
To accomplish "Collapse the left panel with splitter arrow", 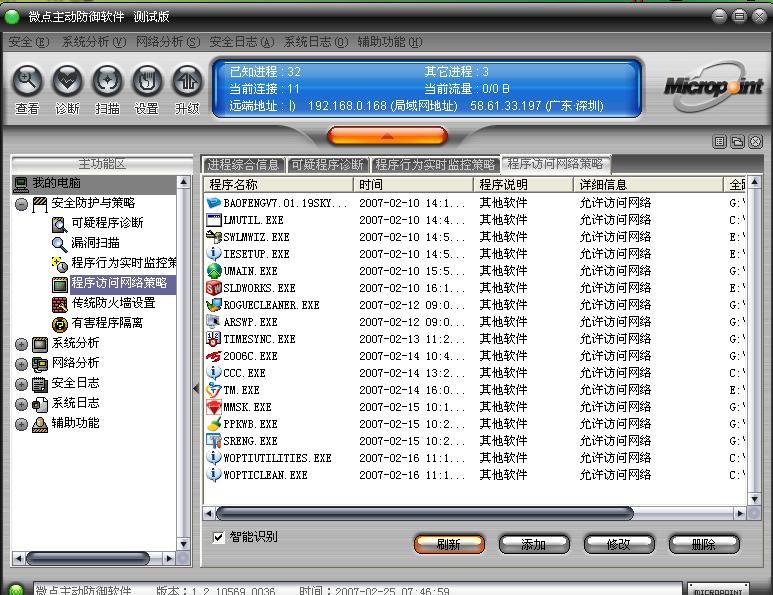I will tap(196, 388).
